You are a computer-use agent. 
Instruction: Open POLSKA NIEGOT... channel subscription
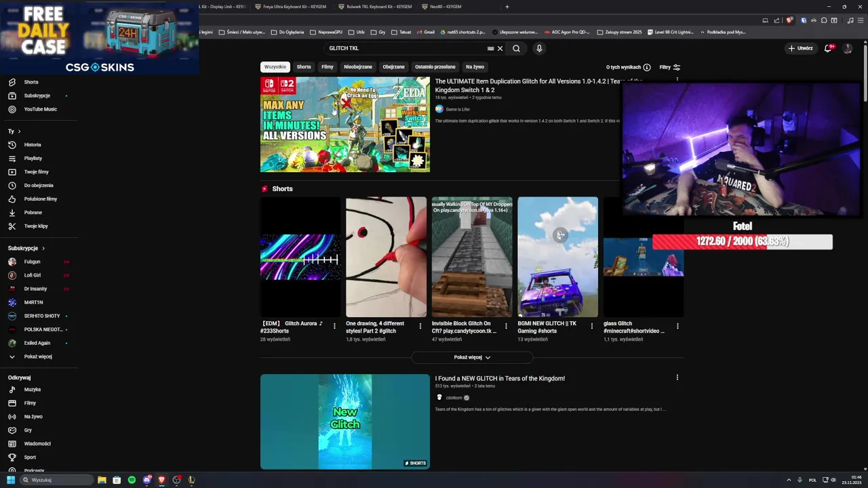43,329
